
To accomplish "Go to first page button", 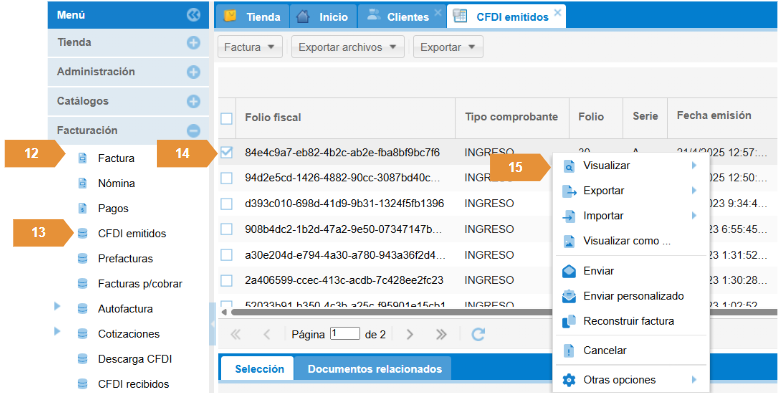I will pos(236,334).
